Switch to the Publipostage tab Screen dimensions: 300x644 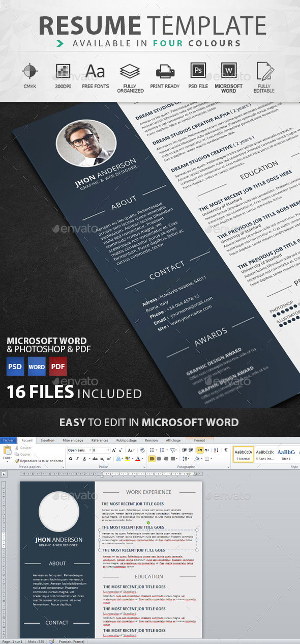(127, 440)
